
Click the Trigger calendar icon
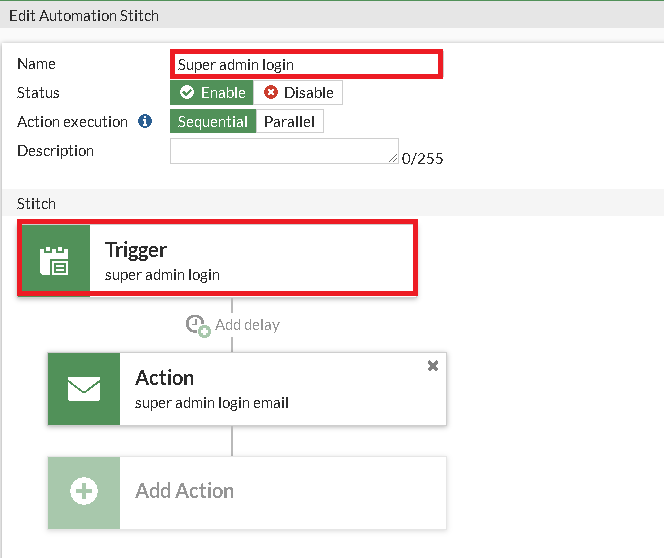point(53,260)
